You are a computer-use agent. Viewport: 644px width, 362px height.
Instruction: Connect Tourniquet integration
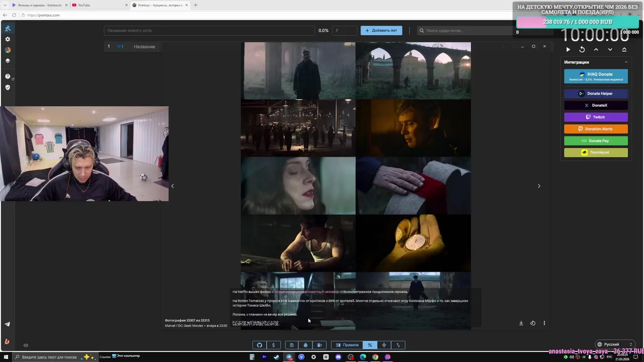tap(596, 152)
